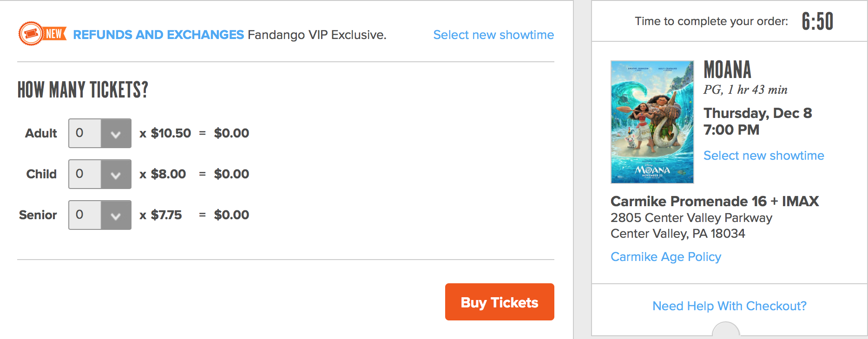Click the Child quantity value field
Image resolution: width=868 pixels, height=339 pixels.
(85, 174)
